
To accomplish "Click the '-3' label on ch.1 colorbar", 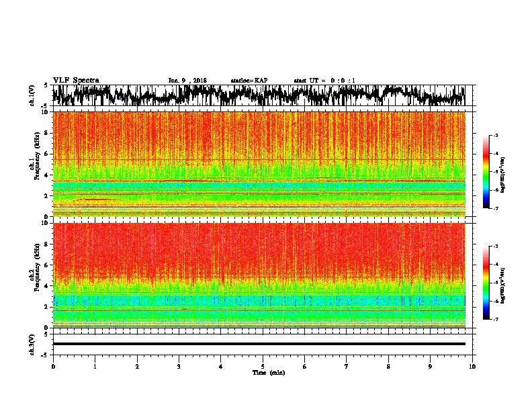I will [x=495, y=135].
